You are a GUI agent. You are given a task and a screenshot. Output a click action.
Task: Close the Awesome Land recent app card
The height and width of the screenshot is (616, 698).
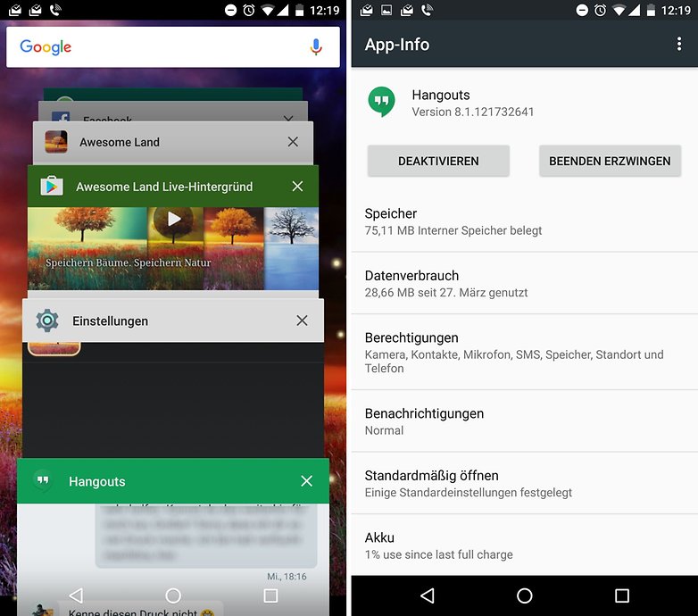pos(293,142)
